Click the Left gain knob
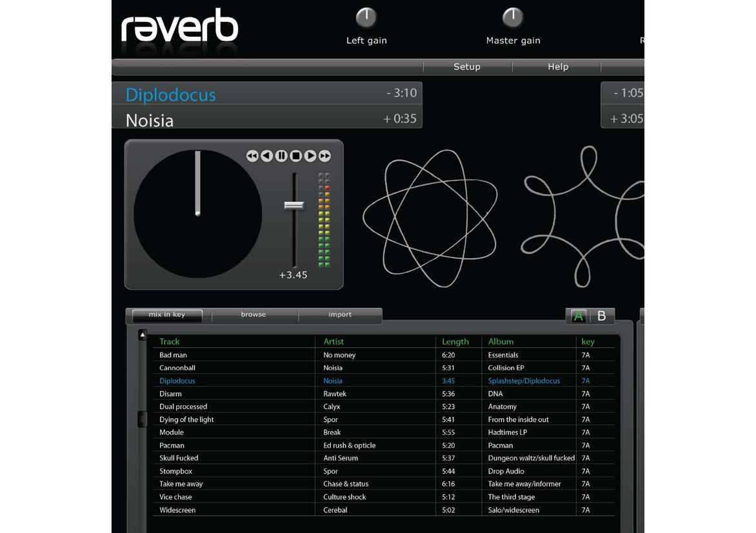 (x=366, y=17)
